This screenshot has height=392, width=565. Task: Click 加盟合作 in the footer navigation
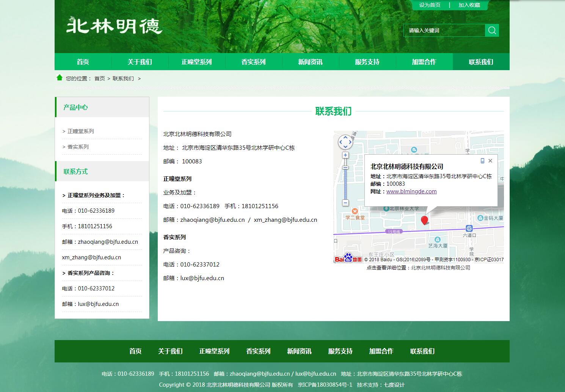click(x=381, y=351)
